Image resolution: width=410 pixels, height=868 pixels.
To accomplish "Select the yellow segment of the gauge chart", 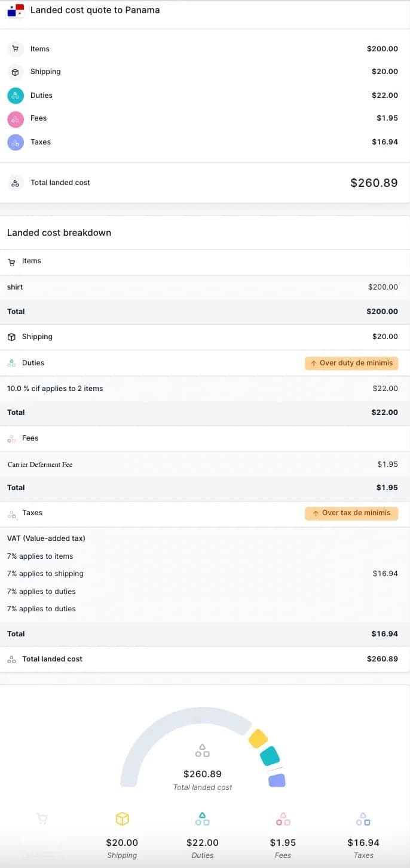I will click(x=258, y=738).
